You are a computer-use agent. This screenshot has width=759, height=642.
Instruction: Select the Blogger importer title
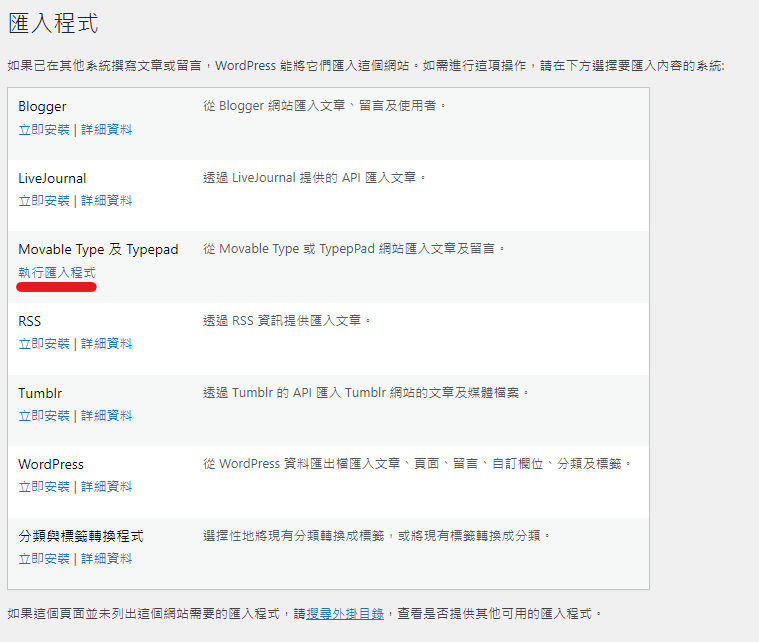click(42, 107)
